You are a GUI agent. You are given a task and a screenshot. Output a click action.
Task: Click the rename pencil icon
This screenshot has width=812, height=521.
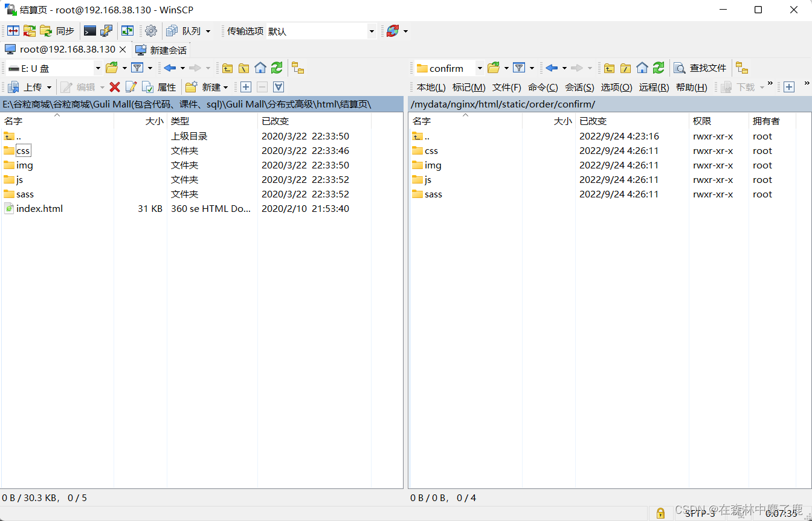[131, 87]
